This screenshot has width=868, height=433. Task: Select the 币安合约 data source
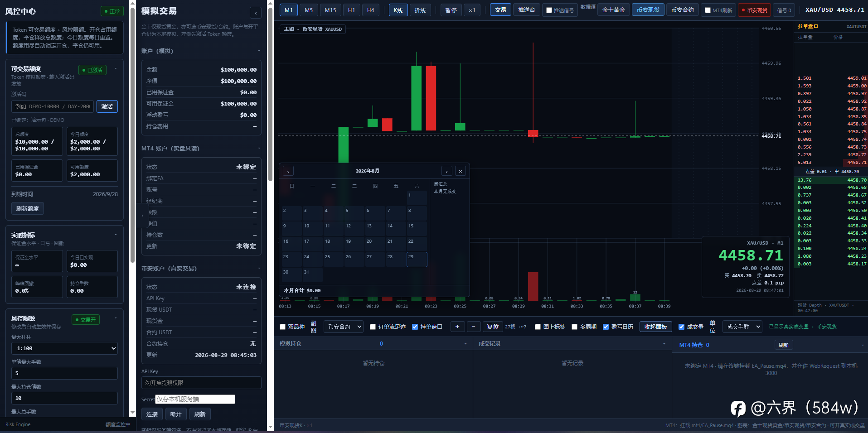[x=682, y=10]
